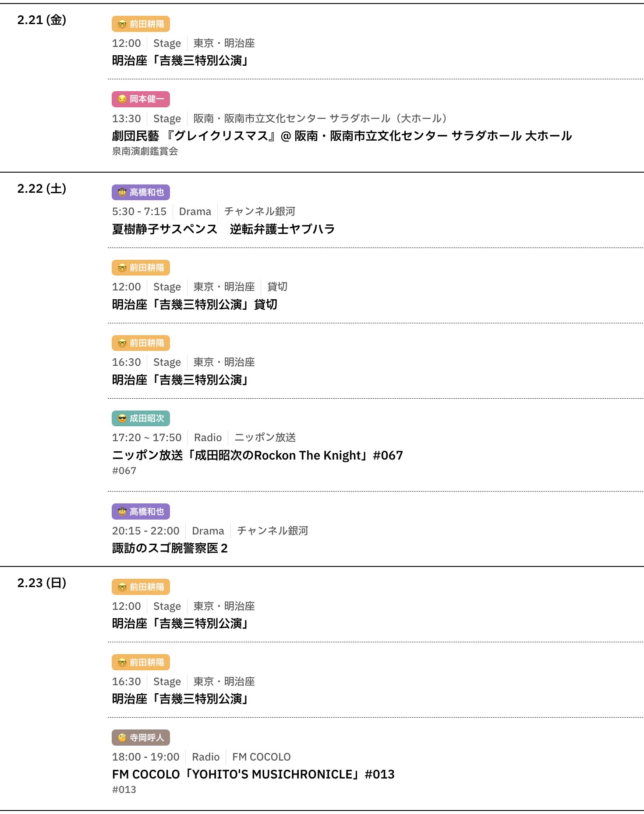The image size is (644, 814).
Task: Click emoji on 高橋和也 tag above 諏訪のスゴ腕警察医 2
Action: [x=122, y=512]
